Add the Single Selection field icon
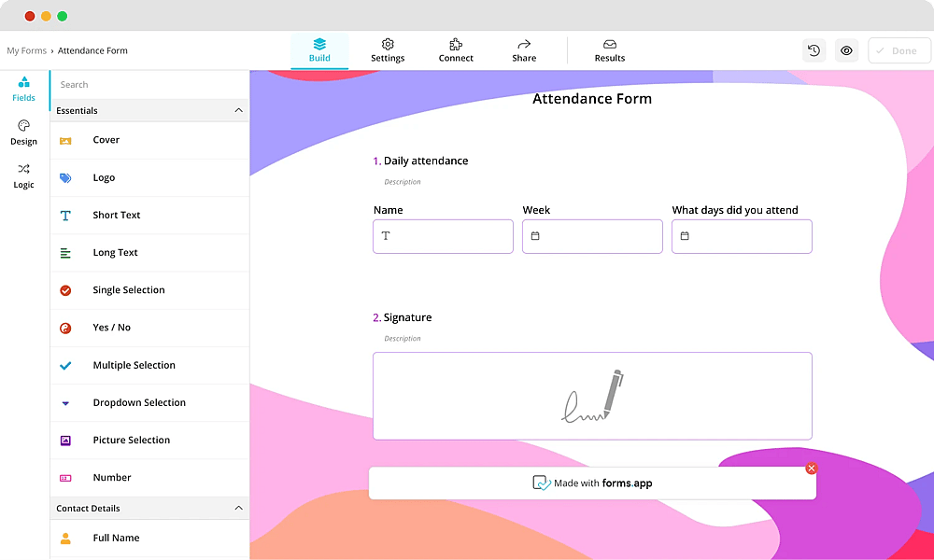934x560 pixels. coord(65,290)
